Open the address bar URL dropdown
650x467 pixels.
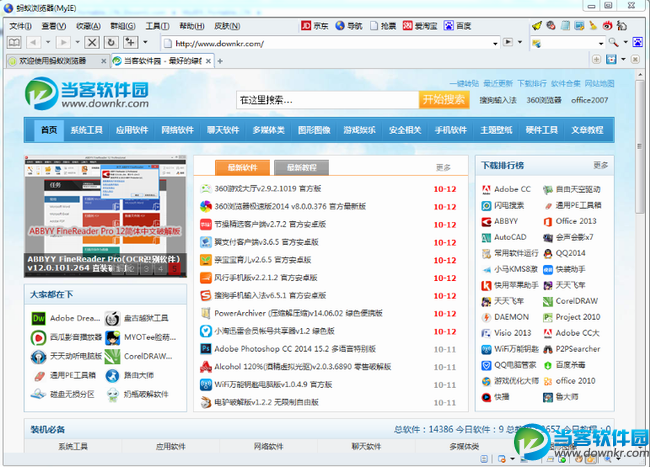click(x=495, y=43)
